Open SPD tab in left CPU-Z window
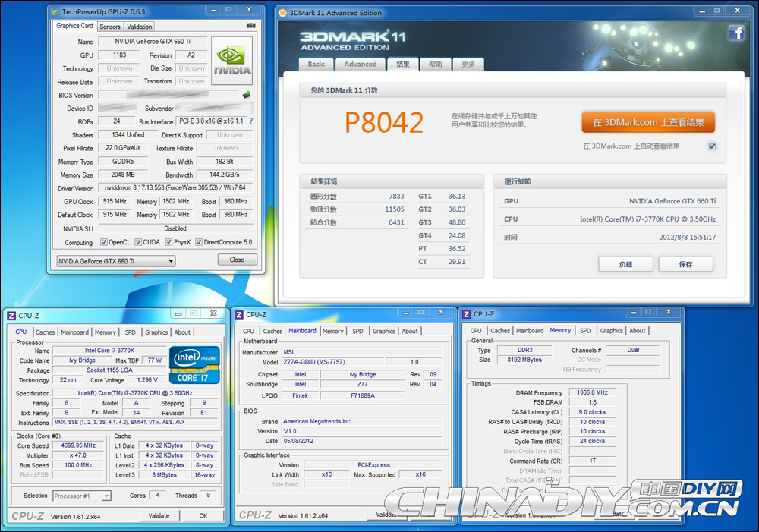 pos(131,332)
